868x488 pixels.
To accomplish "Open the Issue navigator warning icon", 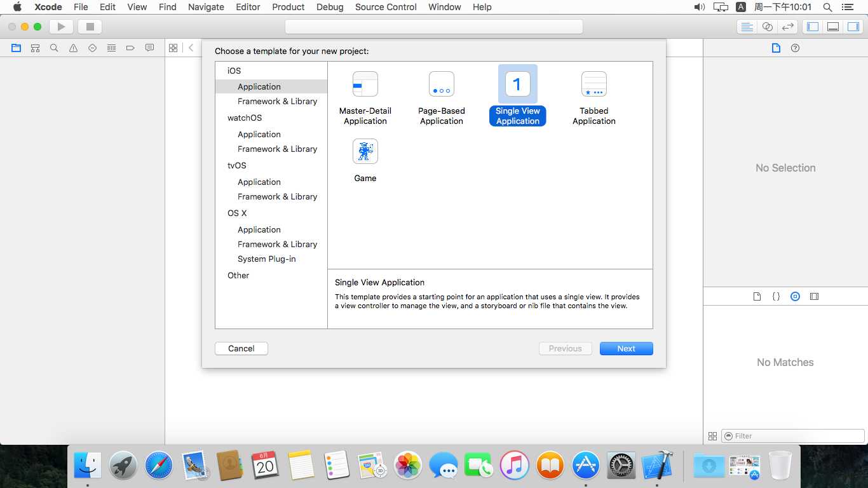I will coord(73,48).
